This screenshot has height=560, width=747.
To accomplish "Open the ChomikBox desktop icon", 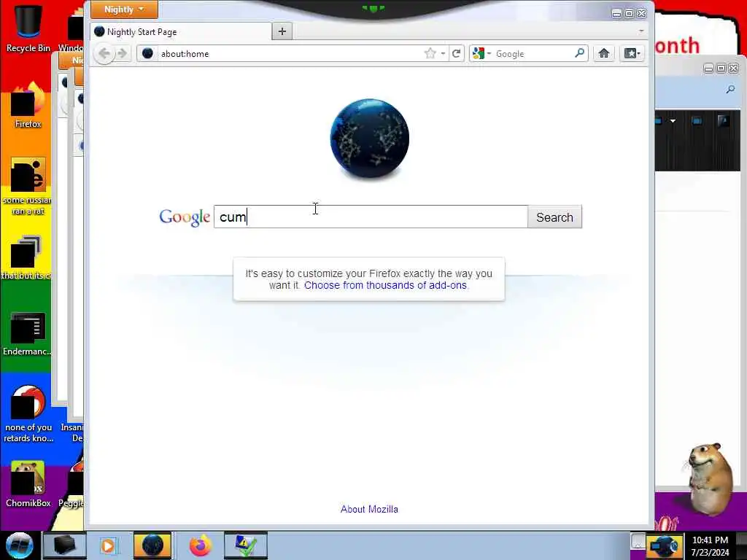I will click(x=28, y=483).
